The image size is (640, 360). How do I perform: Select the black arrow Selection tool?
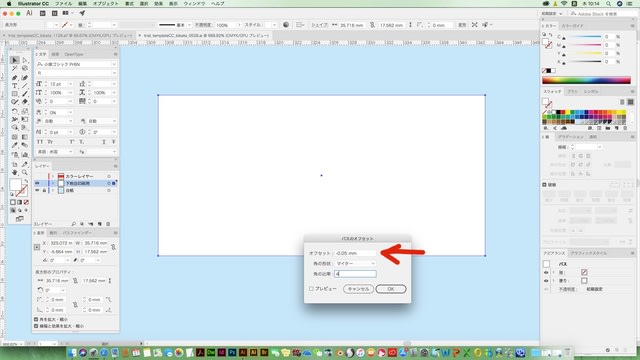[15, 60]
